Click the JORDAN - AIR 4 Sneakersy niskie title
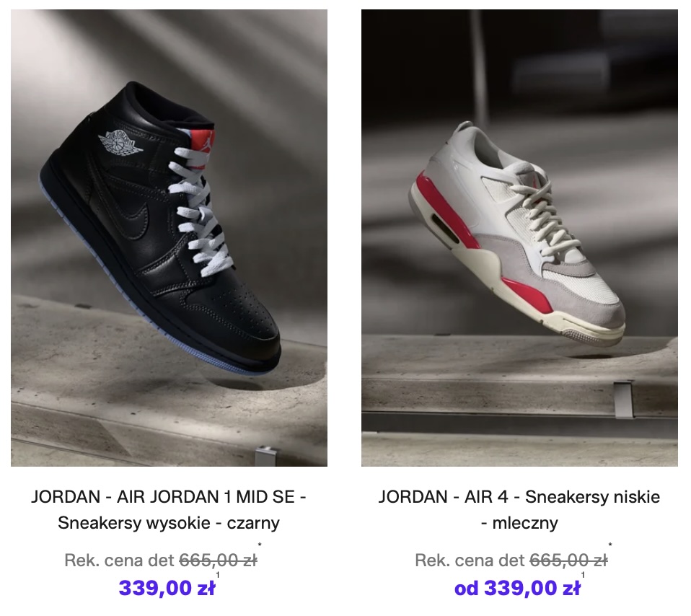Screen dimensions: 691x616 (x=519, y=510)
